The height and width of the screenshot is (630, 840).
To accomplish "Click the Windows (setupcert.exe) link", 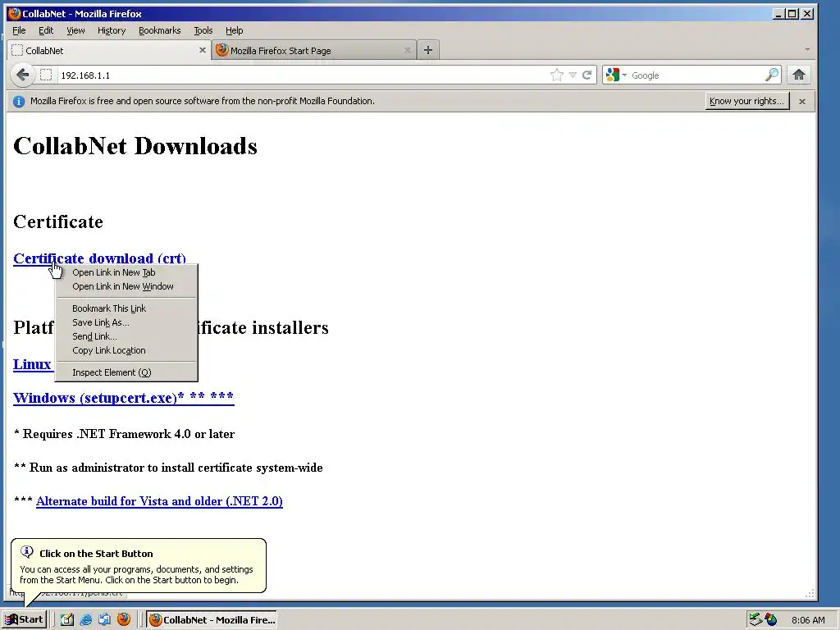I will 124,398.
